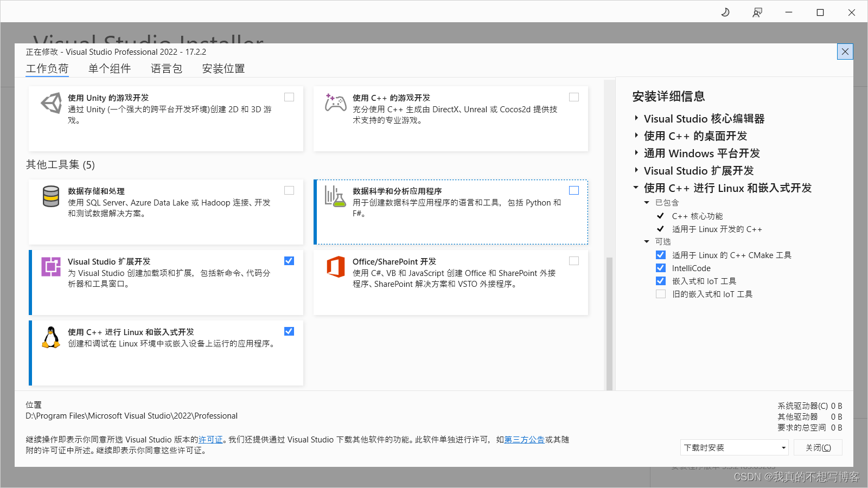Open the 下载时安装 dropdown

click(734, 447)
